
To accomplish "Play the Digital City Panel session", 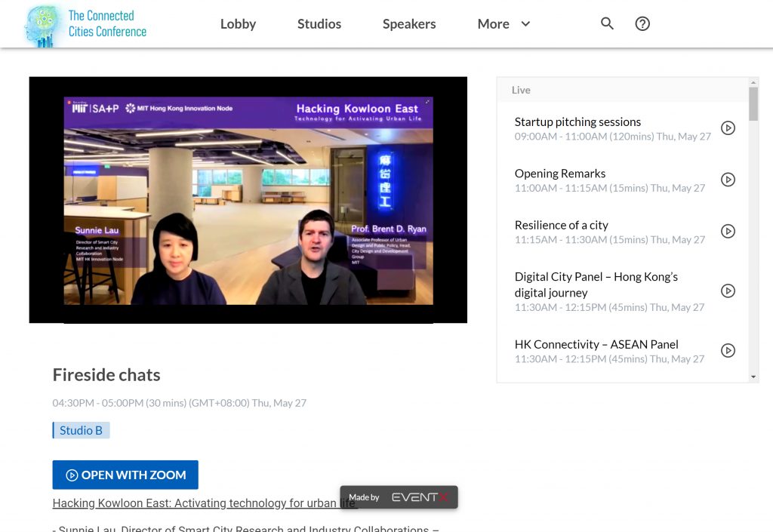I will click(x=728, y=291).
